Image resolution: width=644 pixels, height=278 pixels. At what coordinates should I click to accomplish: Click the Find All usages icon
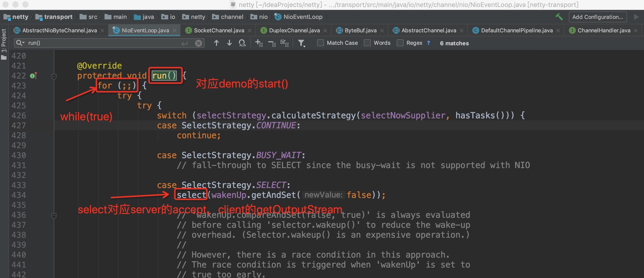point(242,43)
